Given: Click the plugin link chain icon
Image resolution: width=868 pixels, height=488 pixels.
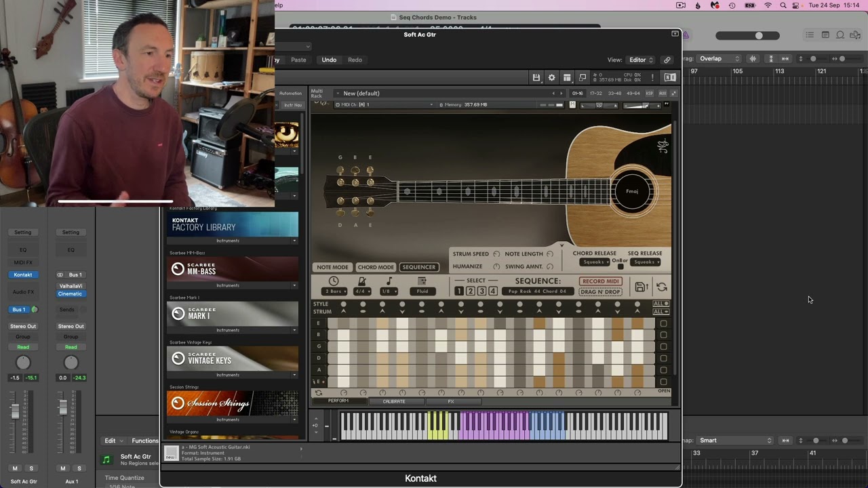Looking at the screenshot, I should pyautogui.click(x=667, y=60).
